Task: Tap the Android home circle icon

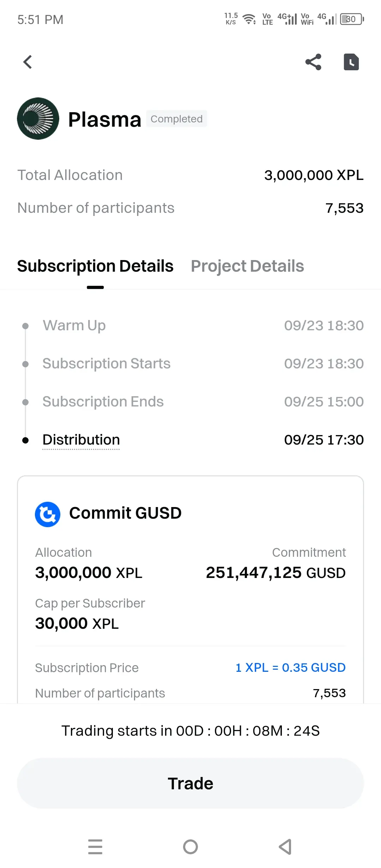Action: click(x=190, y=847)
